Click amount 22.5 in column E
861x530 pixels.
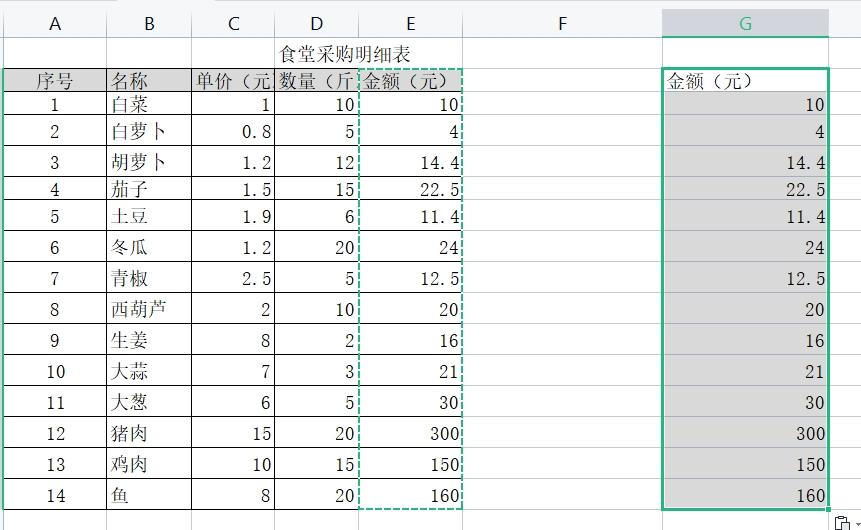(x=411, y=188)
